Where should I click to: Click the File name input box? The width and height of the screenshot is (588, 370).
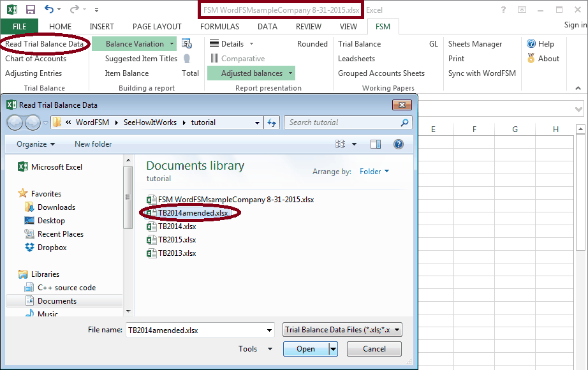(x=200, y=330)
